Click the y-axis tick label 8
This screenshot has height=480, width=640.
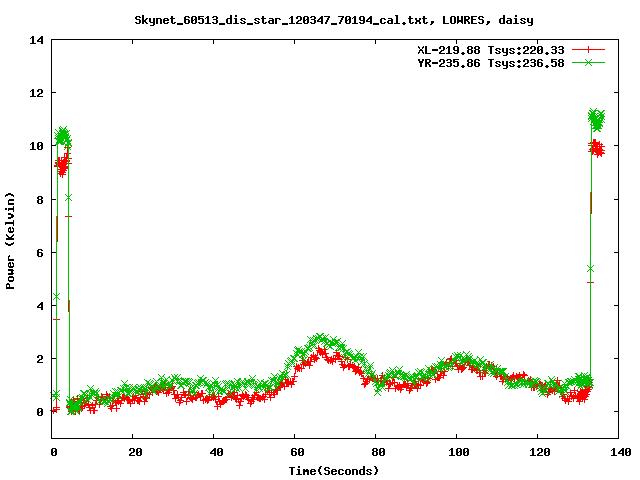tap(40, 200)
